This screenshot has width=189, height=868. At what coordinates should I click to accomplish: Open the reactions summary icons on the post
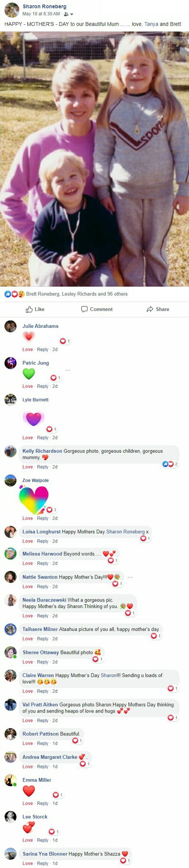point(15,294)
